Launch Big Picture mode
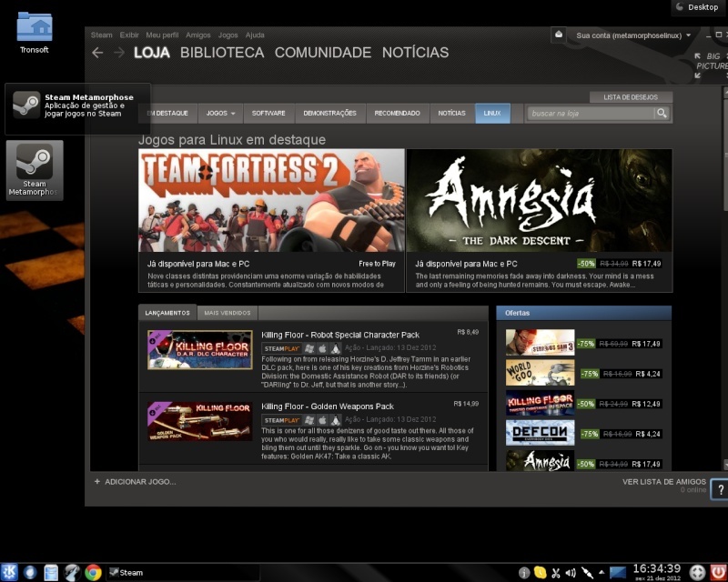 click(x=711, y=65)
